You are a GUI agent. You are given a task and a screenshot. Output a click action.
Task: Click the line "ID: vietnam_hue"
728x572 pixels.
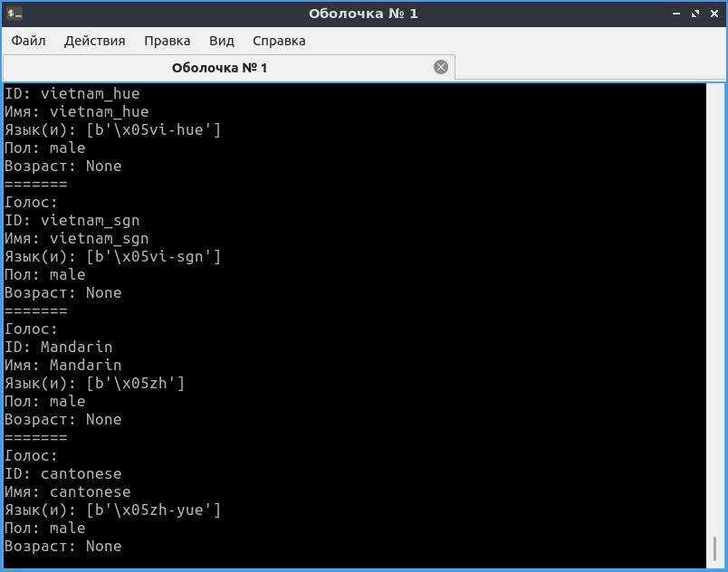tap(72, 93)
